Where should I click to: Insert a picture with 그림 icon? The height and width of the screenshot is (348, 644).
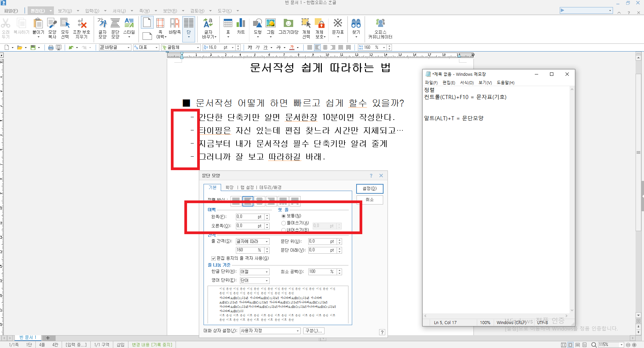(271, 24)
